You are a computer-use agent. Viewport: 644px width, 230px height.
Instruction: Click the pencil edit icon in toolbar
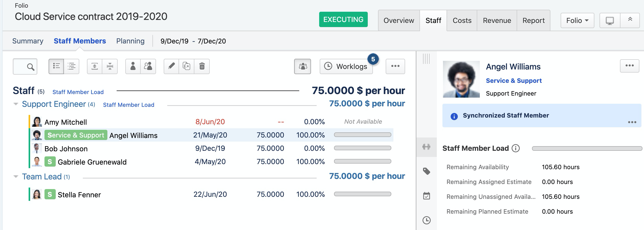click(x=171, y=66)
